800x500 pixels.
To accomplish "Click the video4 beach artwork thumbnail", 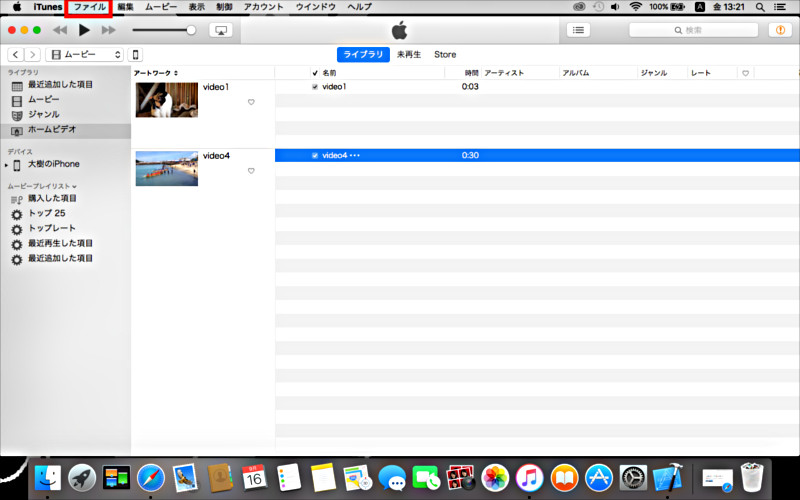I will [167, 168].
